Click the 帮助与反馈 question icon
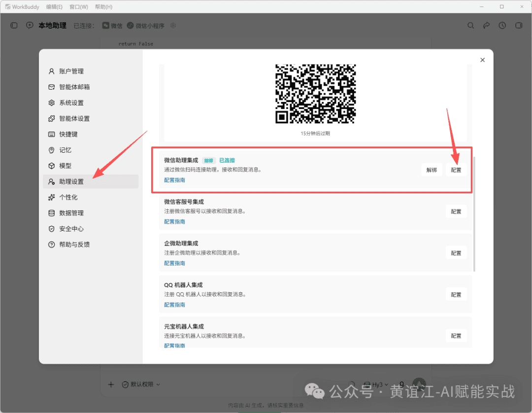The height and width of the screenshot is (413, 532). pyautogui.click(x=52, y=244)
